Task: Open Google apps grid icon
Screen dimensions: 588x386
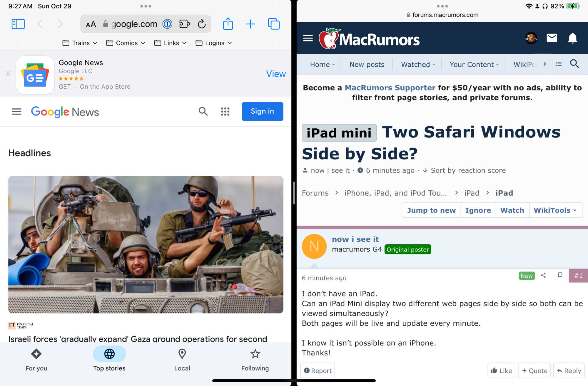Action: coord(225,111)
